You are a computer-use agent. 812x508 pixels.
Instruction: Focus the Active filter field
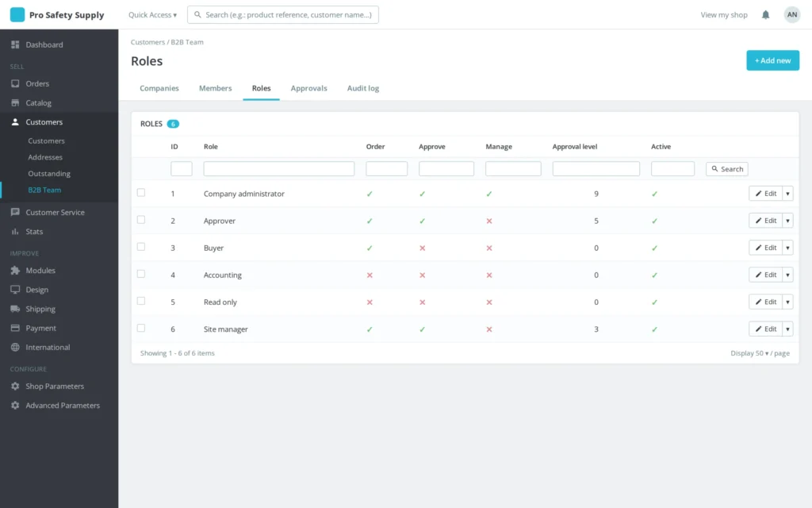tap(672, 168)
